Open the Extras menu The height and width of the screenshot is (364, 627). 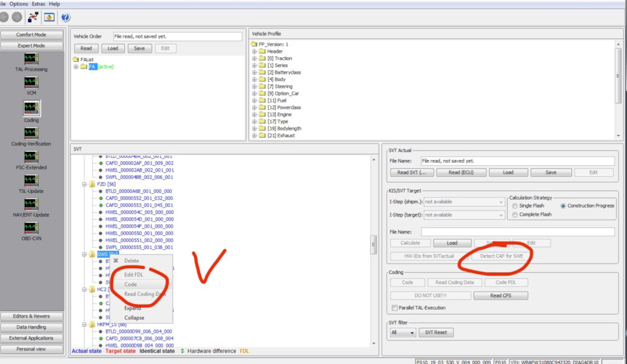[39, 4]
